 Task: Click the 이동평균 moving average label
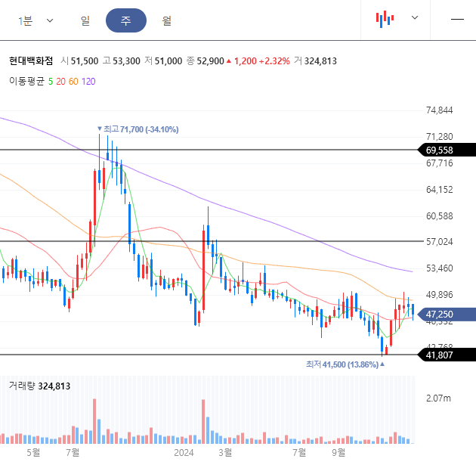26,81
